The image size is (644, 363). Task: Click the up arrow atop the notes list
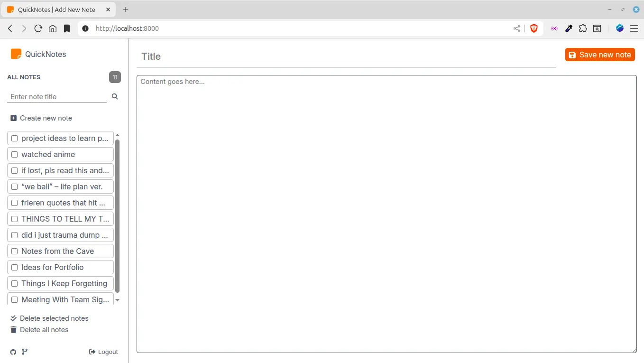[117, 135]
